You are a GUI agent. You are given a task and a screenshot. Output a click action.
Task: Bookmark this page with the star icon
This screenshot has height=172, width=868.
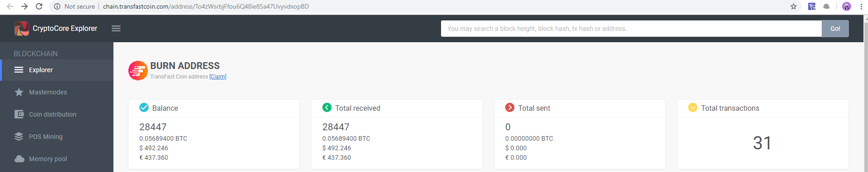tap(794, 6)
